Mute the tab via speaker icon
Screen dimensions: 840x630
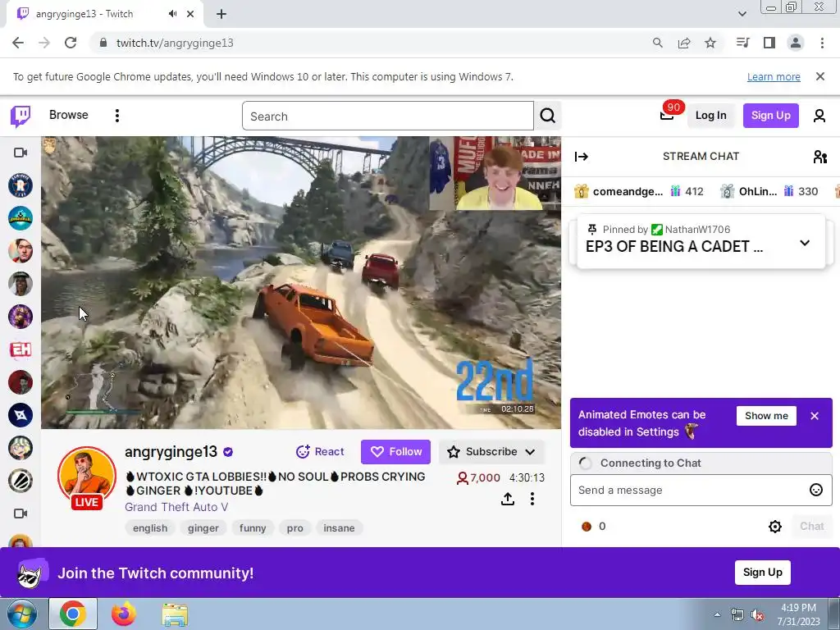172,14
